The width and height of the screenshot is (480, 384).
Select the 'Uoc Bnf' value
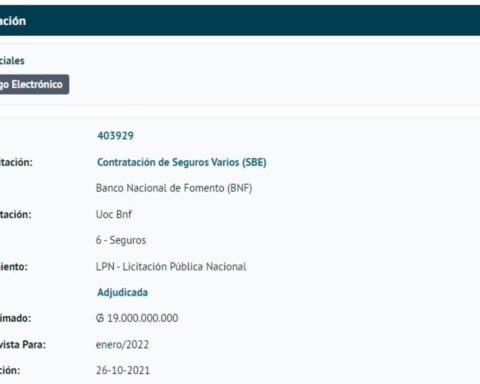114,214
